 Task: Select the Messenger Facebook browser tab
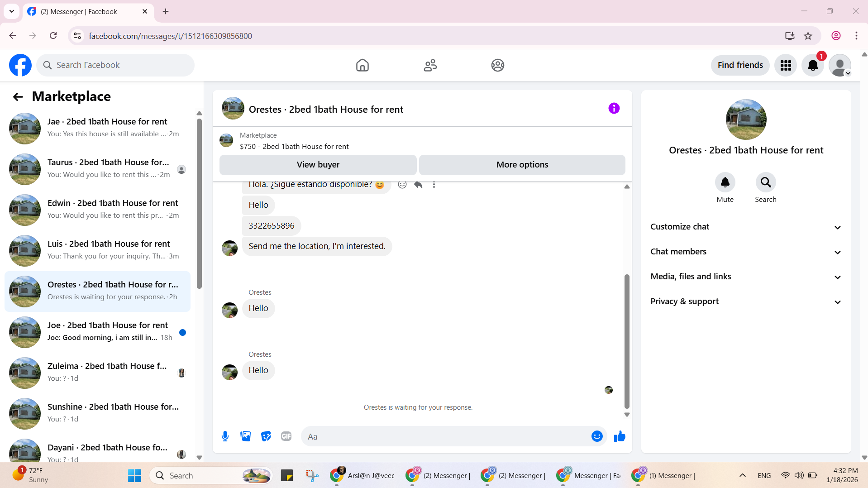point(88,11)
